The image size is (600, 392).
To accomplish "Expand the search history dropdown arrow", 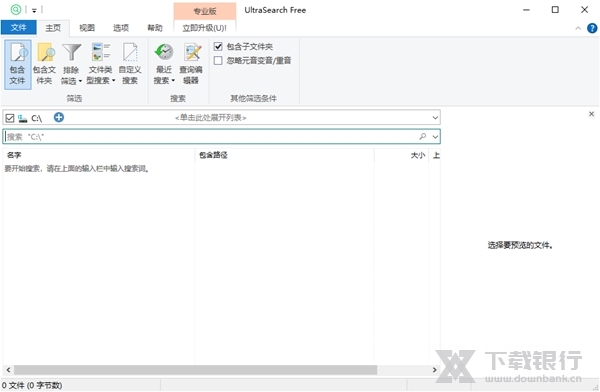I will pos(435,136).
